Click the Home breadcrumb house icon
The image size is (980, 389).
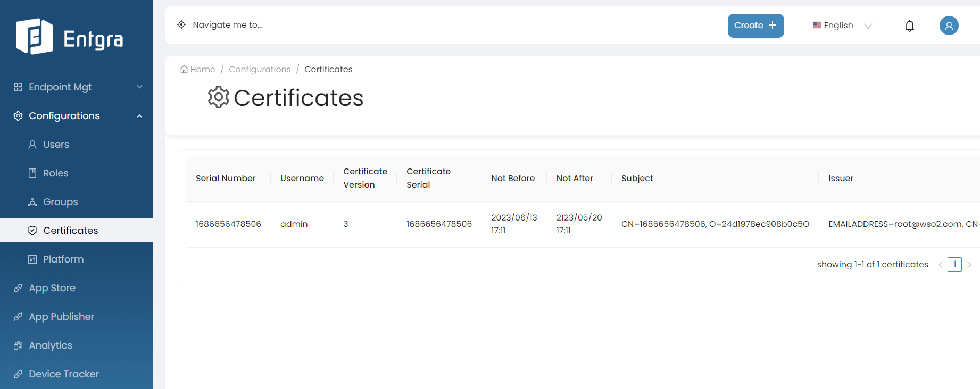(x=184, y=69)
